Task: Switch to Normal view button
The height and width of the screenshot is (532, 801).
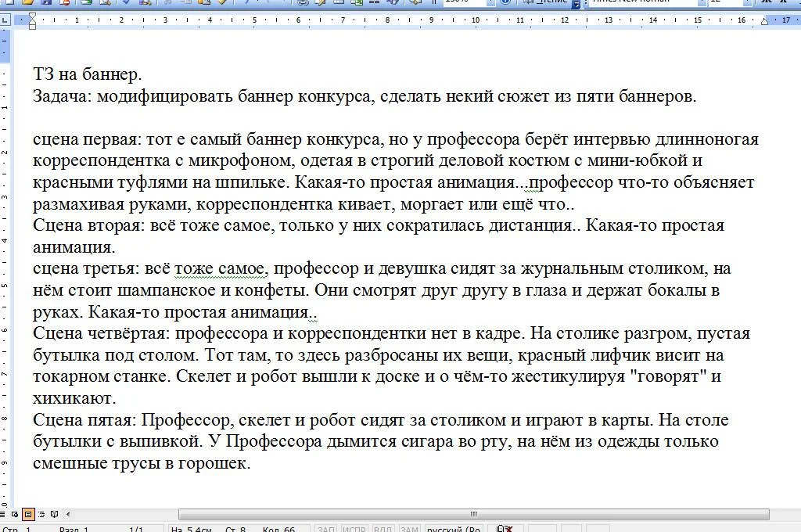Action: coord(2,514)
